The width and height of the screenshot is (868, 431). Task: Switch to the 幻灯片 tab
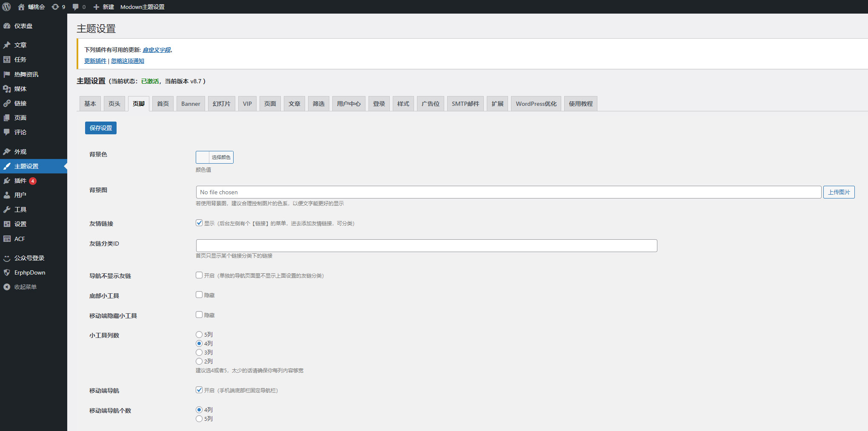pyautogui.click(x=221, y=104)
